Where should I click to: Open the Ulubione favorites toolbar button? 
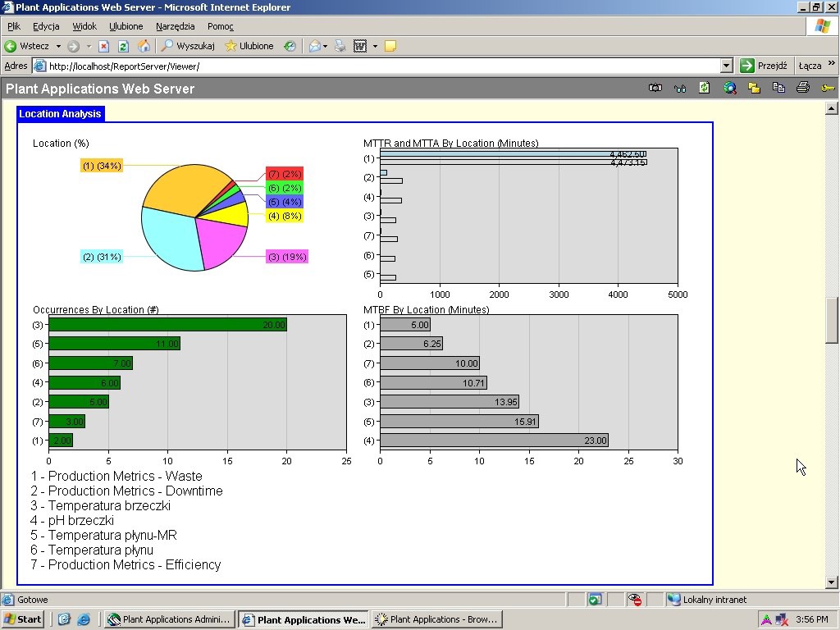[x=249, y=46]
